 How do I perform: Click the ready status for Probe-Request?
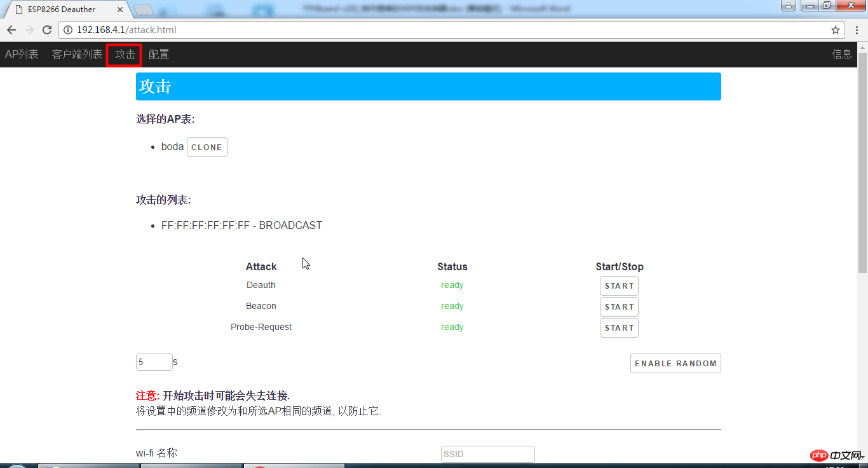tap(452, 327)
